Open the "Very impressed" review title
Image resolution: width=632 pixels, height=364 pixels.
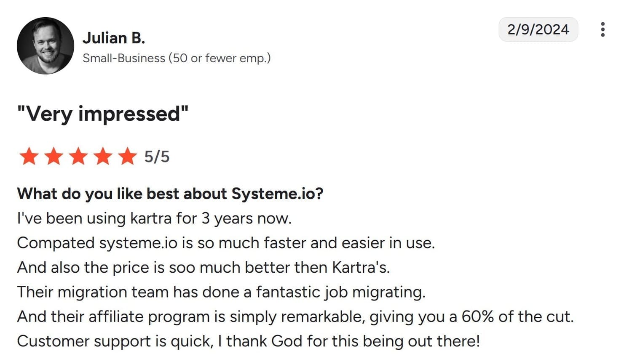point(103,114)
